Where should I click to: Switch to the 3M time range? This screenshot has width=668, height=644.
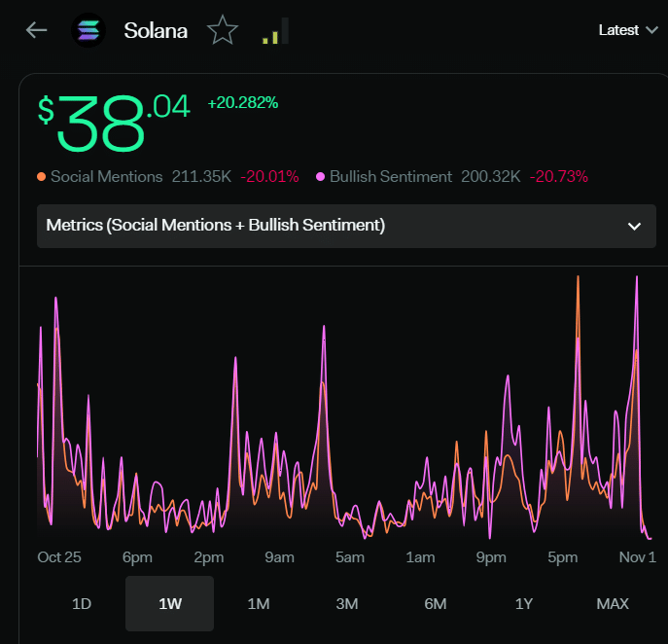pyautogui.click(x=347, y=603)
